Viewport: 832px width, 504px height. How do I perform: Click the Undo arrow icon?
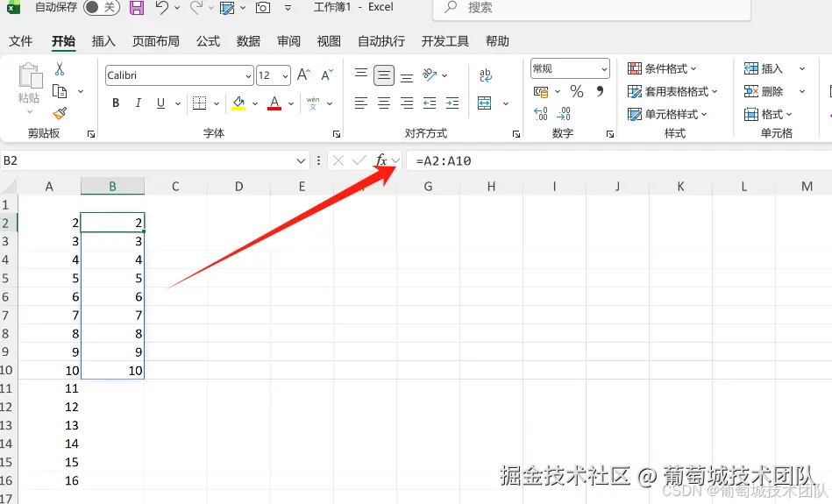[x=162, y=7]
